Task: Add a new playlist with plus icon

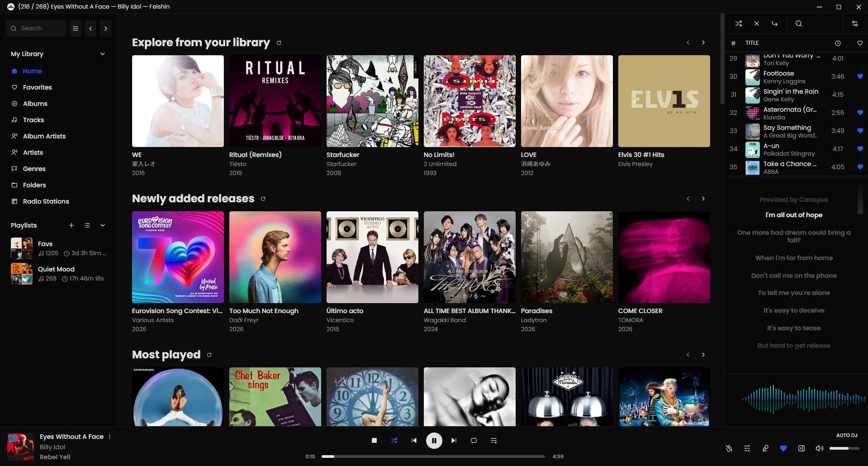Action: (71, 225)
